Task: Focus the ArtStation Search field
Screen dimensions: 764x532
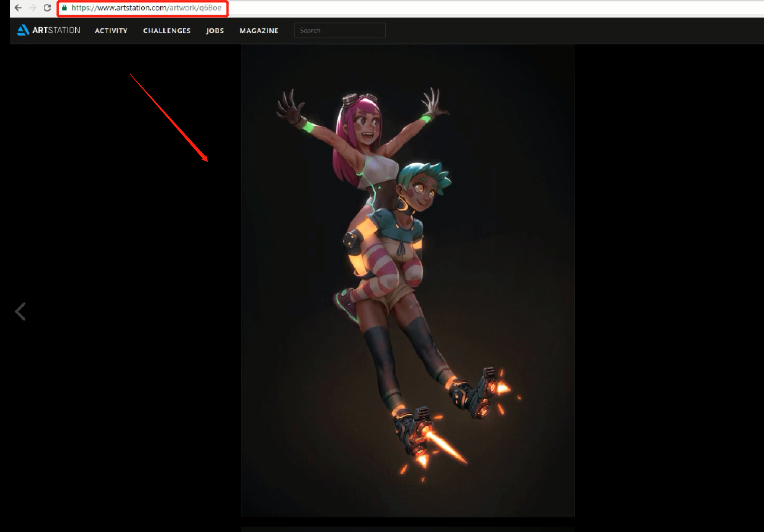Action: (340, 31)
